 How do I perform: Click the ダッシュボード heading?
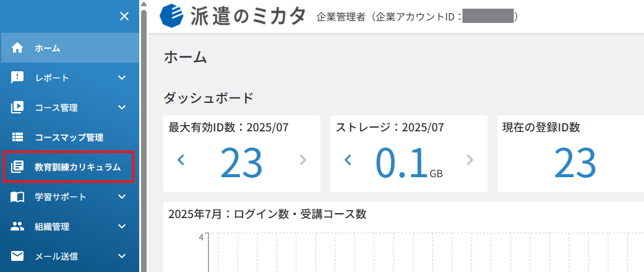point(208,99)
